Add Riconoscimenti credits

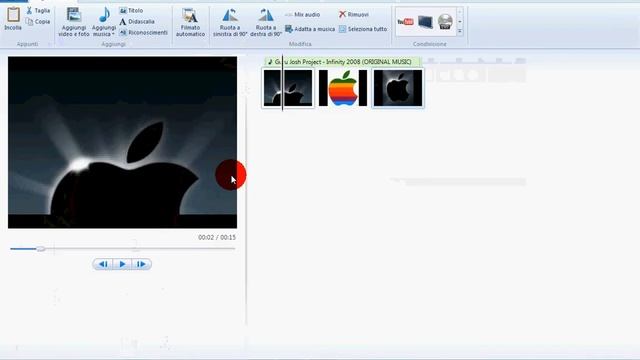pyautogui.click(x=143, y=32)
